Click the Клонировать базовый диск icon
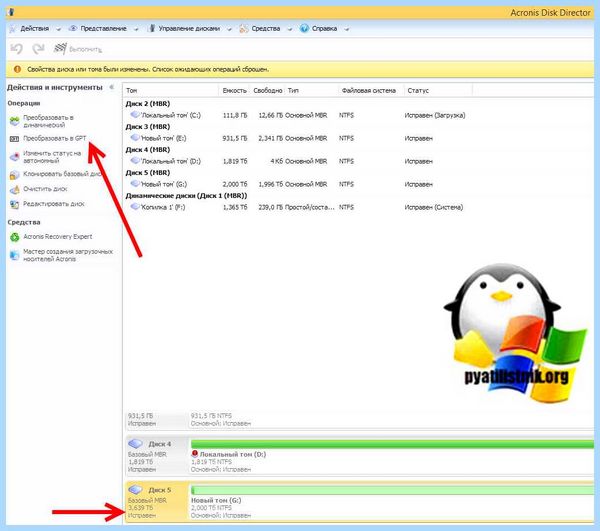This screenshot has height=531, width=600. coord(15,175)
